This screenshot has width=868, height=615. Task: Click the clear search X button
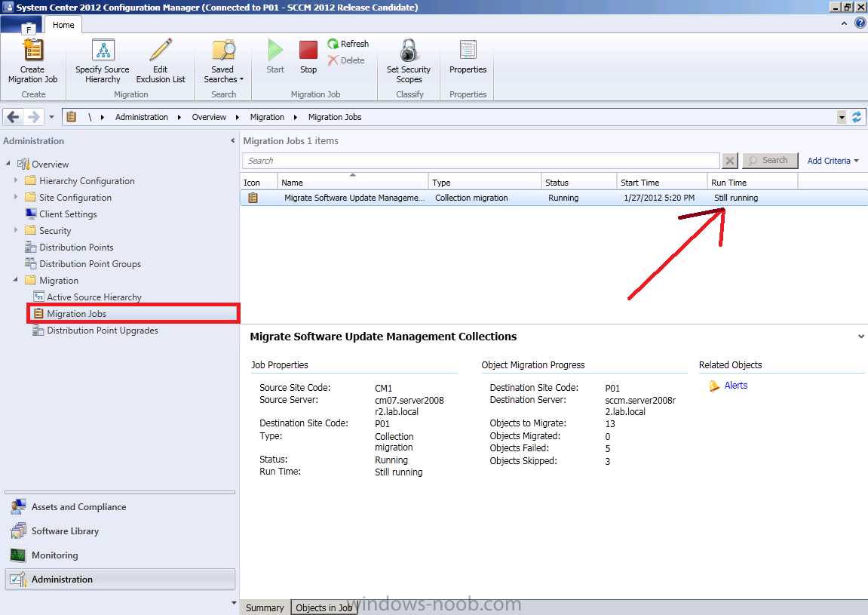(730, 161)
